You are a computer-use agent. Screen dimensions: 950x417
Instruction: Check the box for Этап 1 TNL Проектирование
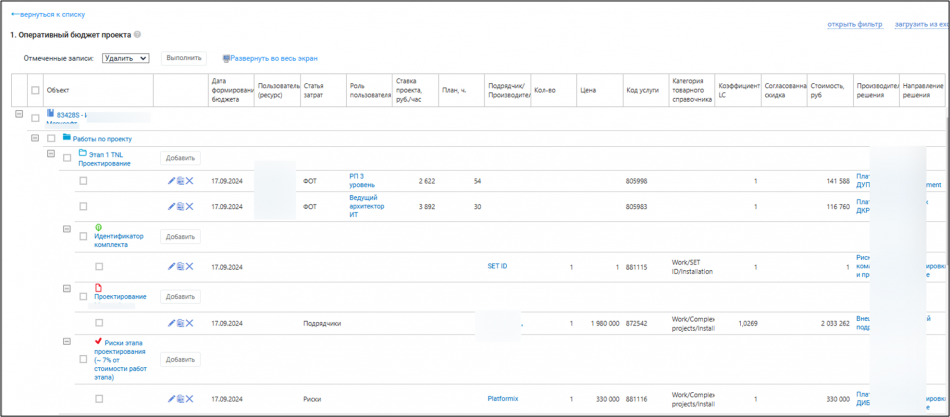[x=67, y=157]
